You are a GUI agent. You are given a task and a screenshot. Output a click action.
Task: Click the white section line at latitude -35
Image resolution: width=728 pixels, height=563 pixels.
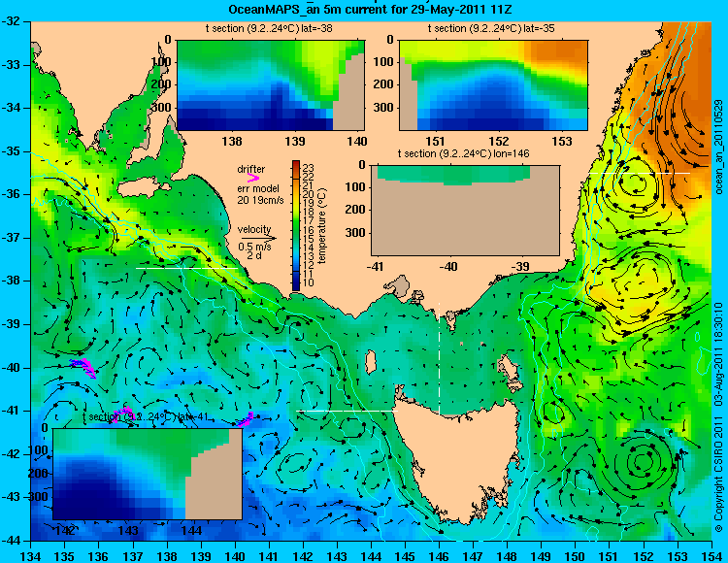pos(640,173)
